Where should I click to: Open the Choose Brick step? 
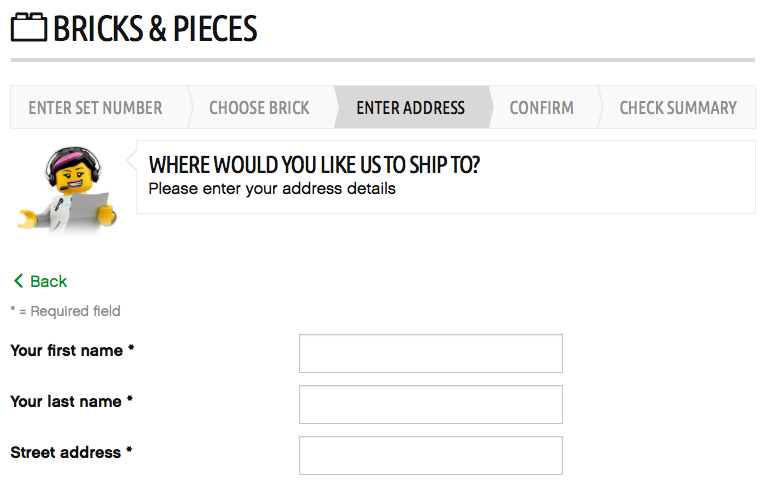point(259,108)
